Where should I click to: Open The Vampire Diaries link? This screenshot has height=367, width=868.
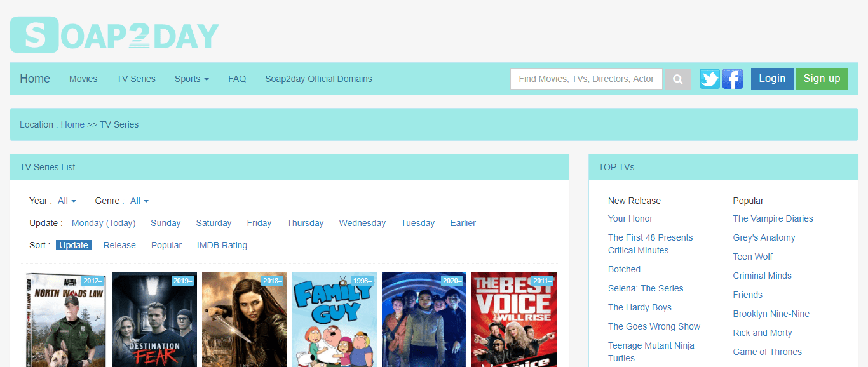(x=773, y=218)
